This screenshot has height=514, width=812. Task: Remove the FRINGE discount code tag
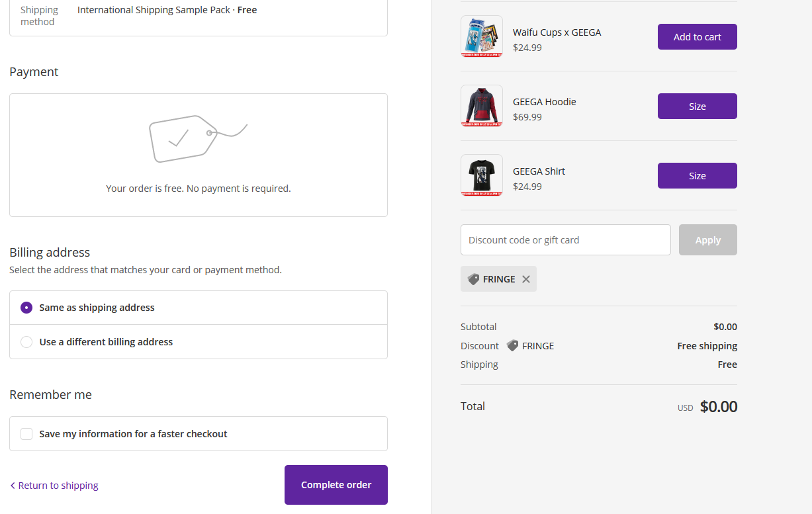click(526, 279)
